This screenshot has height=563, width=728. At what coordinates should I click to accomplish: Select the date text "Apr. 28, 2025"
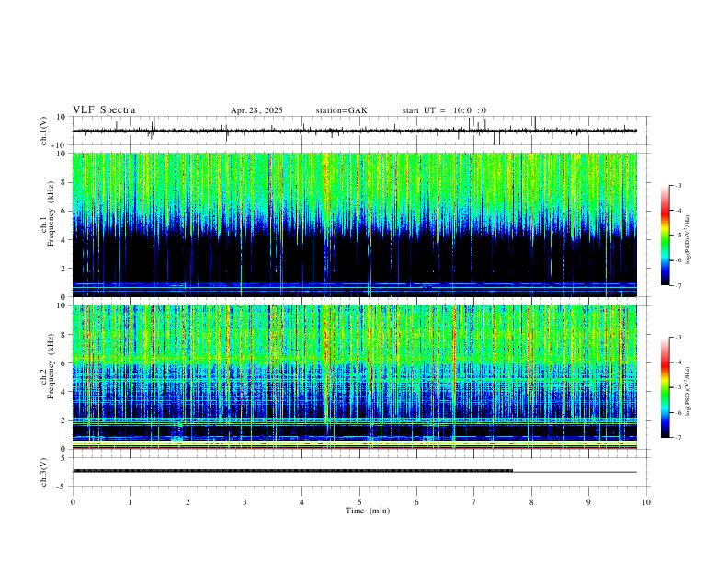click(256, 110)
